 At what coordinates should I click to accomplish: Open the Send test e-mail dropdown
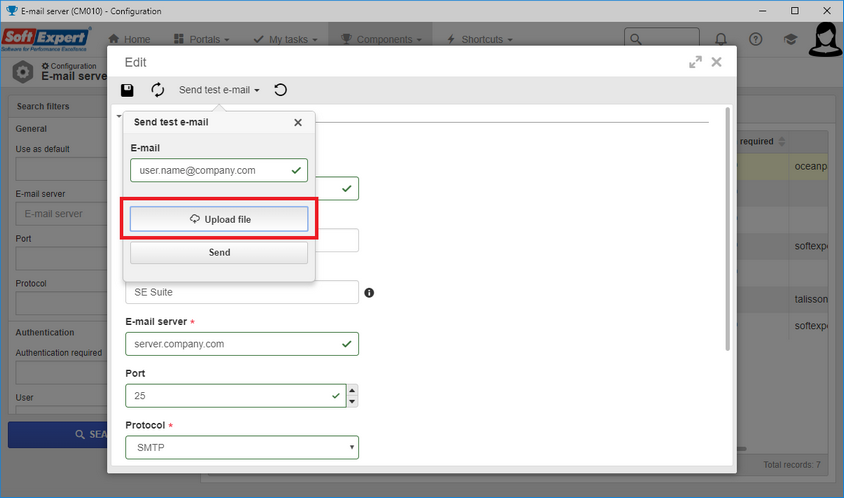[219, 90]
